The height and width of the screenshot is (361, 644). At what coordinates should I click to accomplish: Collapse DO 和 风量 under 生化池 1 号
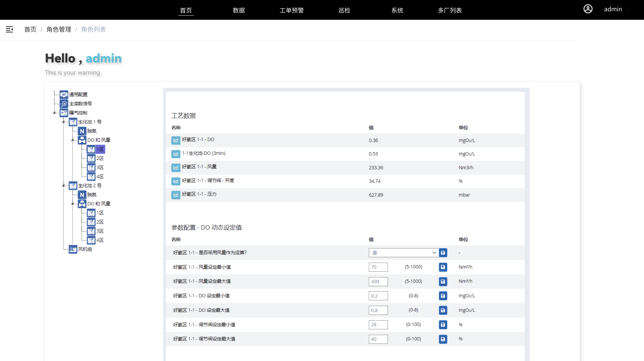(x=72, y=140)
